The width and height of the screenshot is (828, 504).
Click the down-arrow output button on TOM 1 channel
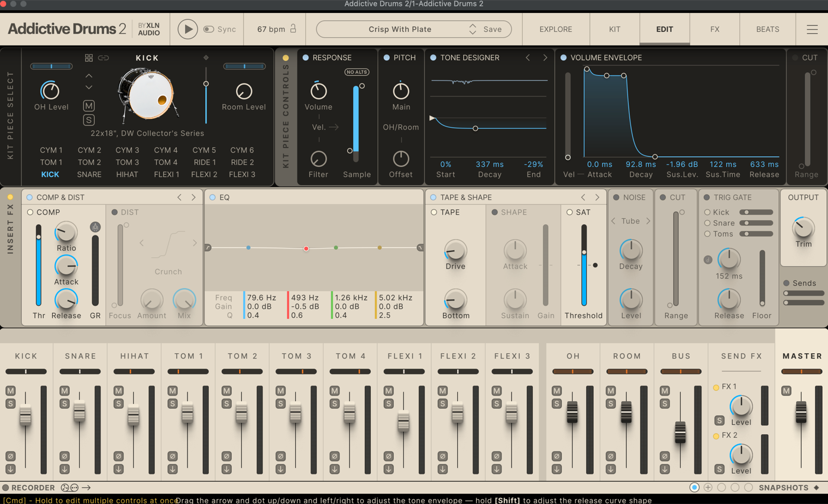coord(173,469)
